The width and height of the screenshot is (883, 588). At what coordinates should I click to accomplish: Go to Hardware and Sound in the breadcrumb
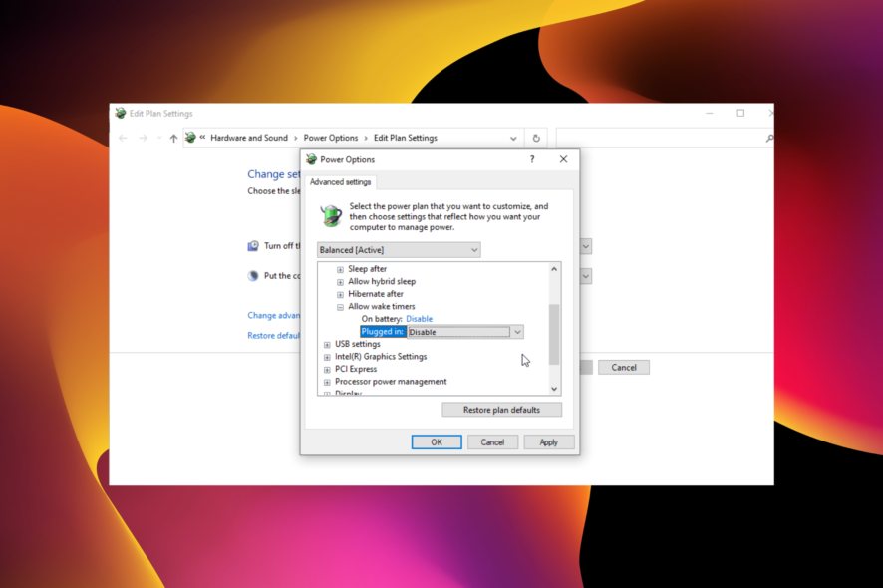pos(249,138)
